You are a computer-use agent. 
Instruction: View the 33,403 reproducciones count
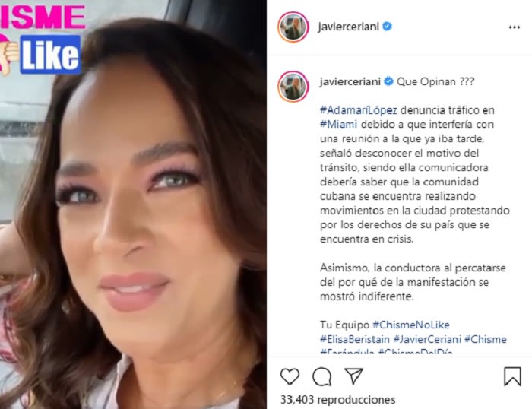(338, 399)
